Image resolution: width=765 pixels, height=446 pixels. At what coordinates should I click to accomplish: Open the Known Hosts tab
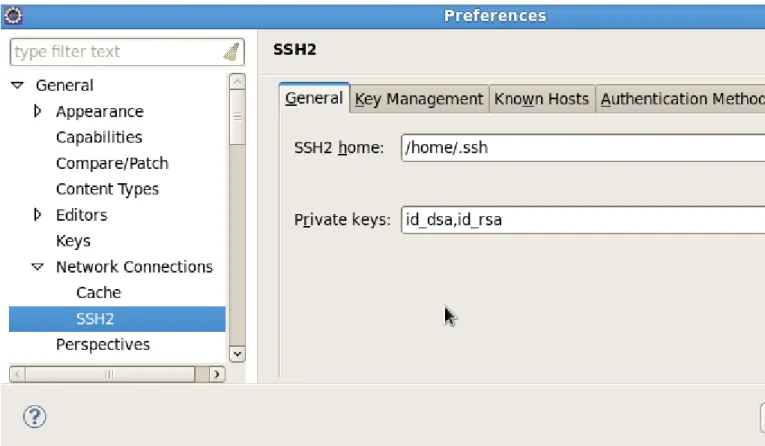tap(542, 99)
